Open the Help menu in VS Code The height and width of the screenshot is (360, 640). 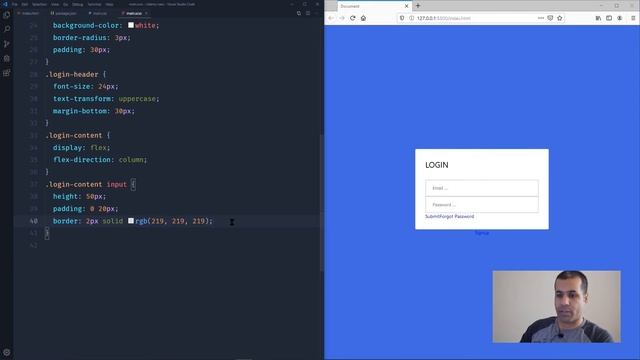click(109, 4)
